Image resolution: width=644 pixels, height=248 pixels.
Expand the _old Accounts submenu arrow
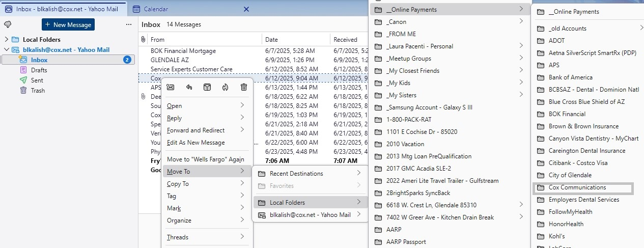642,29
